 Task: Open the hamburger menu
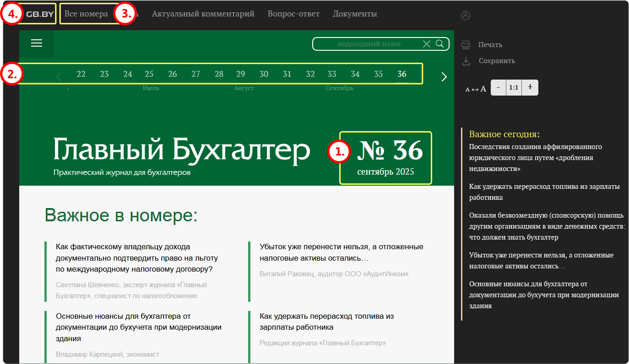point(37,43)
